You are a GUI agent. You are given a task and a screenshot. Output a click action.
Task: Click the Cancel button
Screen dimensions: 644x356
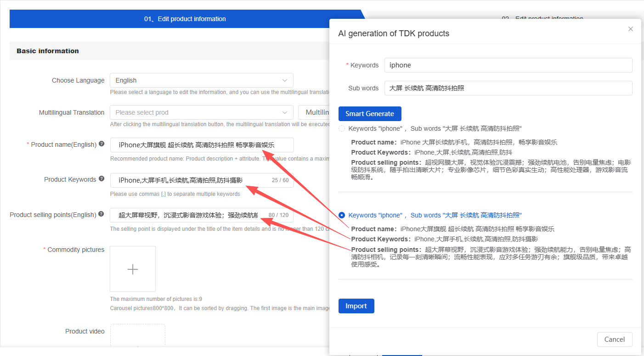coord(615,339)
